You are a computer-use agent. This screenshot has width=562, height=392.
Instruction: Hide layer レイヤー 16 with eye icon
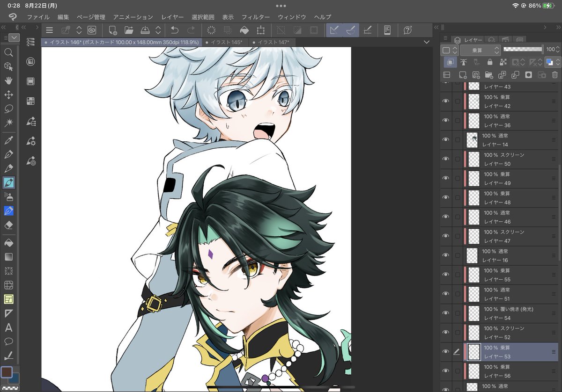click(x=446, y=255)
